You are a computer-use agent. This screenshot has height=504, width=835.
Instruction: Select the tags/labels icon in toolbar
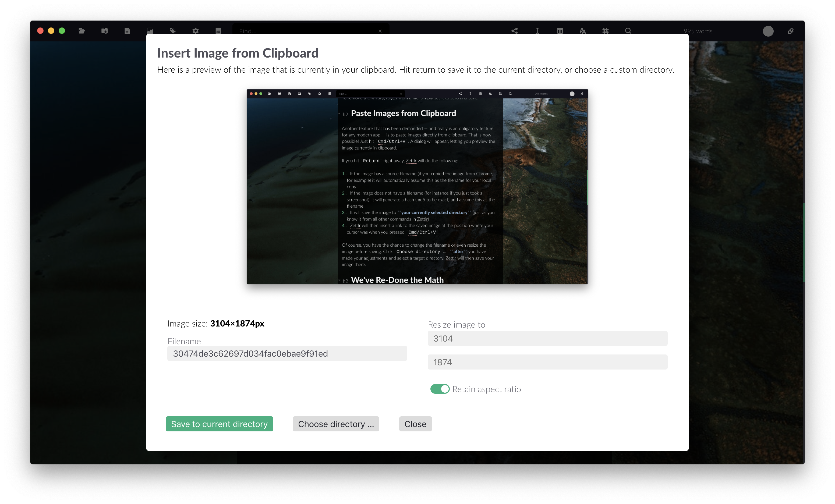point(172,30)
